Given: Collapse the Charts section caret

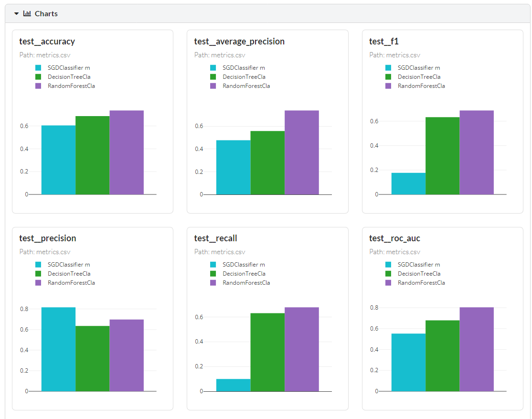Looking at the screenshot, I should (x=16, y=14).
